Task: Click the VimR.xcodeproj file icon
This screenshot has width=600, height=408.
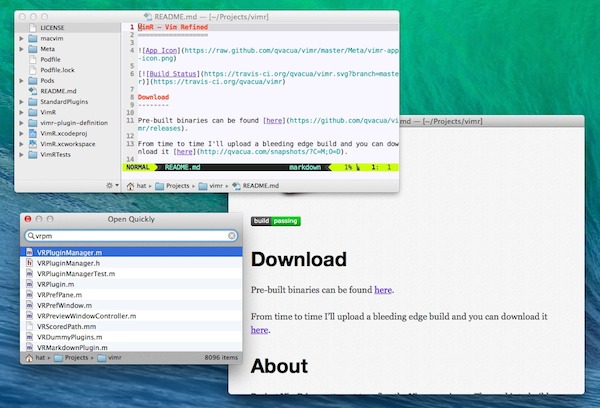Action: point(33,133)
